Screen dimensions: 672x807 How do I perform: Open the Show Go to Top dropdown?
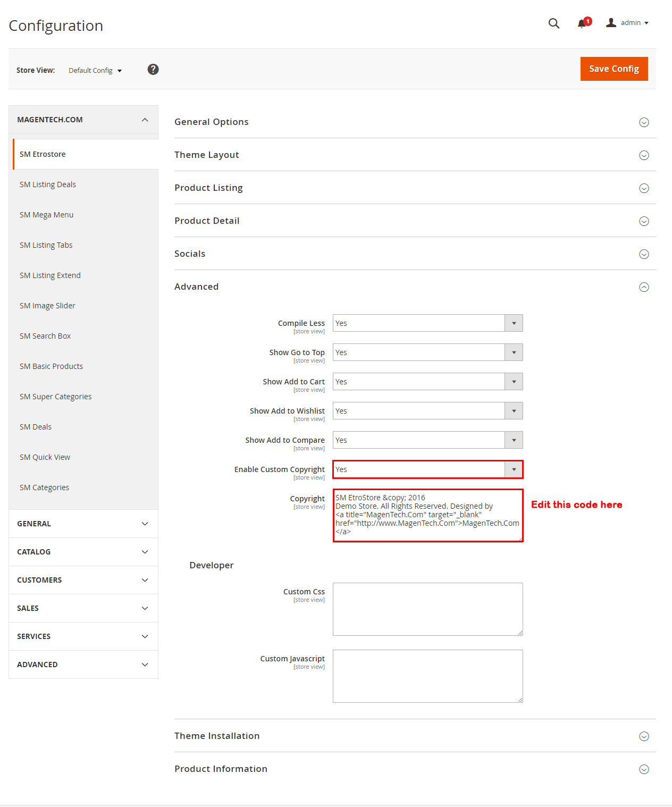point(427,352)
